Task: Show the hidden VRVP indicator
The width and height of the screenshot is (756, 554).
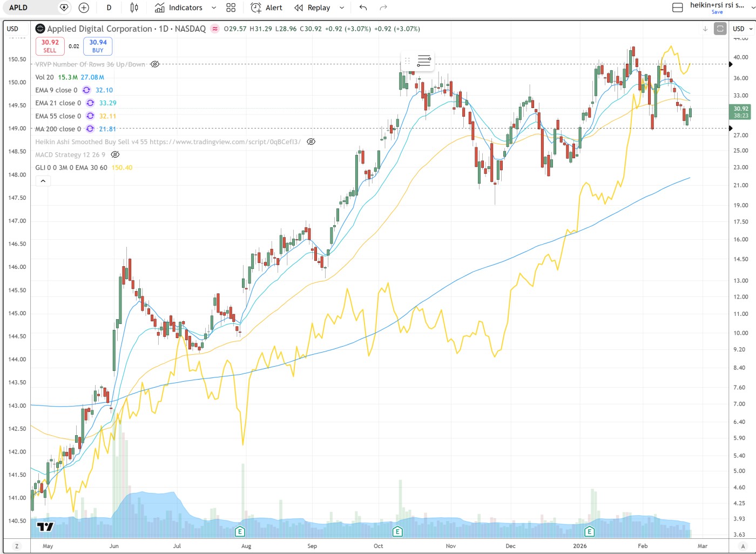Action: point(155,64)
